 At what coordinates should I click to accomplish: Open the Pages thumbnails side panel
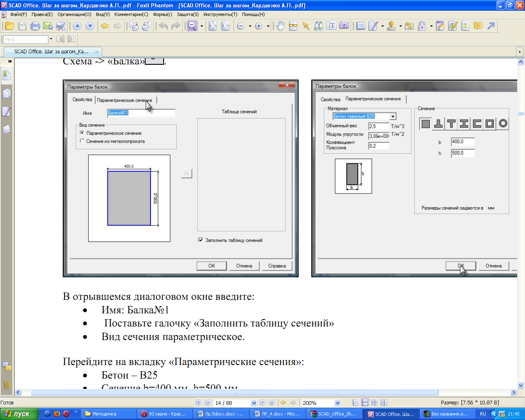[7, 94]
